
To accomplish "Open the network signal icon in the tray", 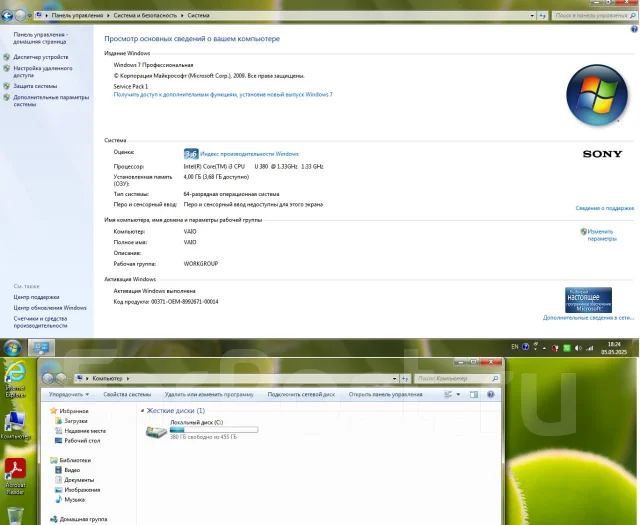I will (590, 348).
